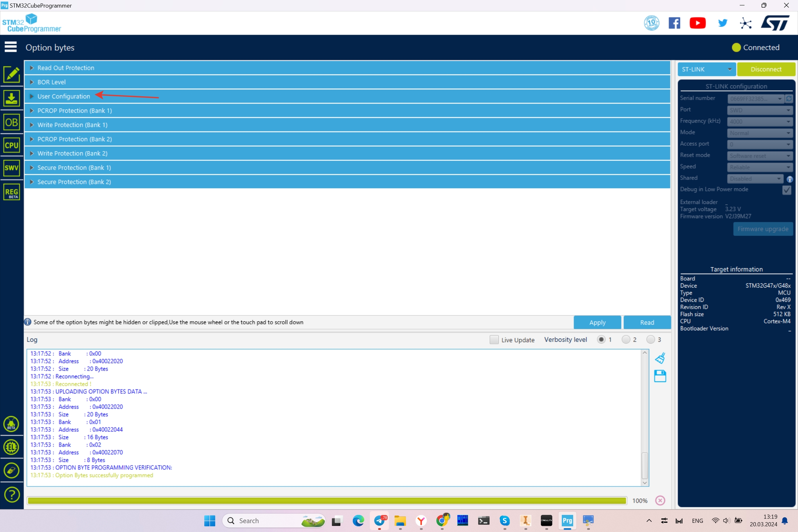This screenshot has width=798, height=532.
Task: Open the SWV viewer icon
Action: pos(11,168)
